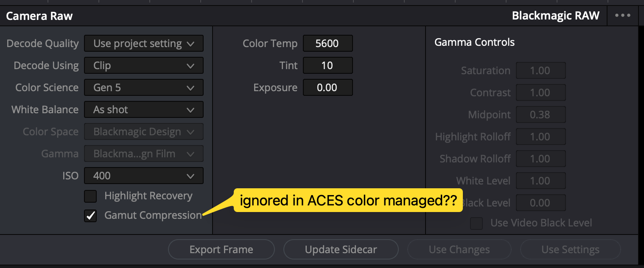Open the Color Space dropdown
Viewport: 644px width, 268px height.
tap(143, 132)
